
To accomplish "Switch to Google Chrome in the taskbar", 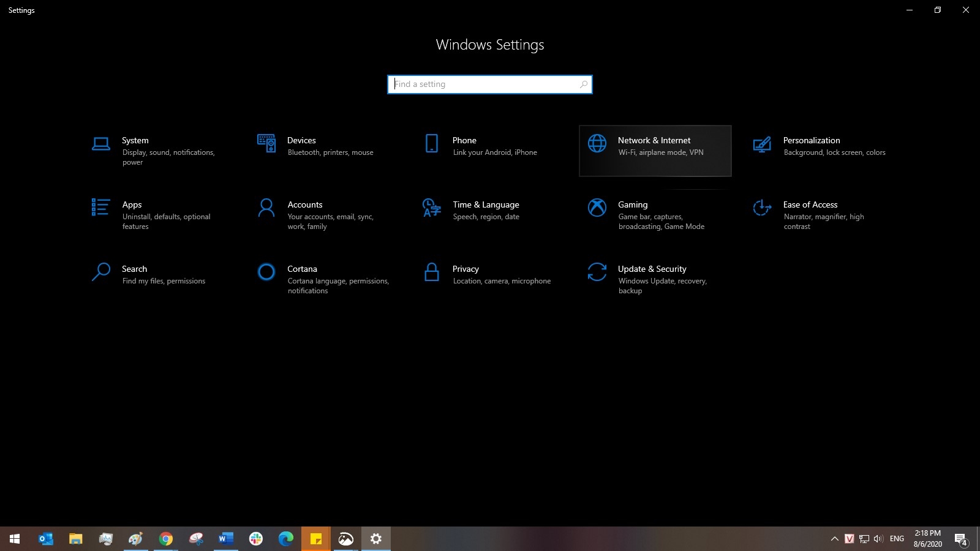I will pyautogui.click(x=165, y=539).
